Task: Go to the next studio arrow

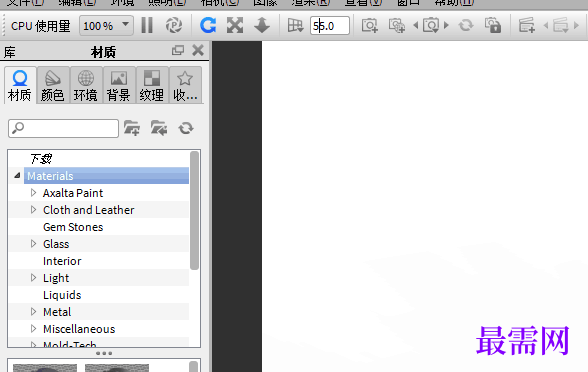Action: [576, 26]
